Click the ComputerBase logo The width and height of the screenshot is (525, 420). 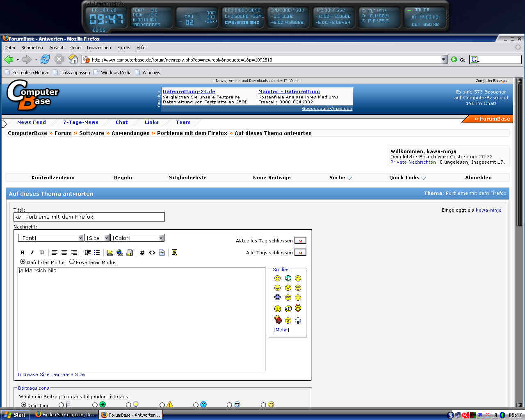pyautogui.click(x=33, y=95)
